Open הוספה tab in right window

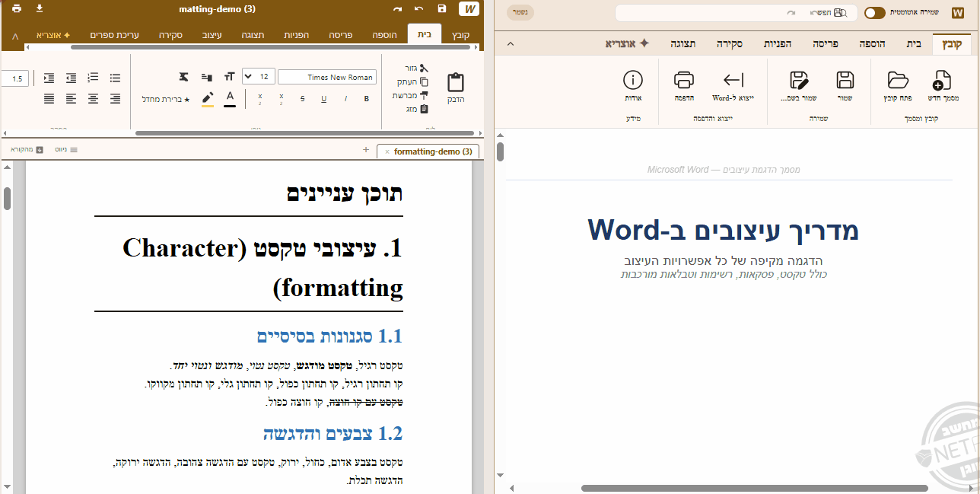pyautogui.click(x=871, y=44)
